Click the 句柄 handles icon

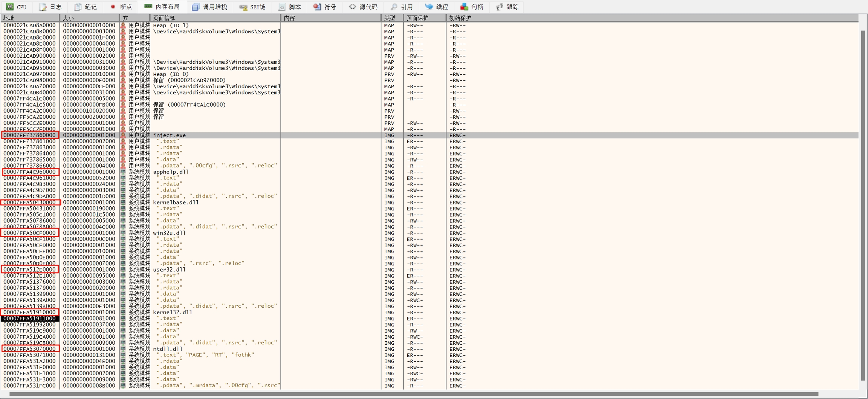pos(464,7)
